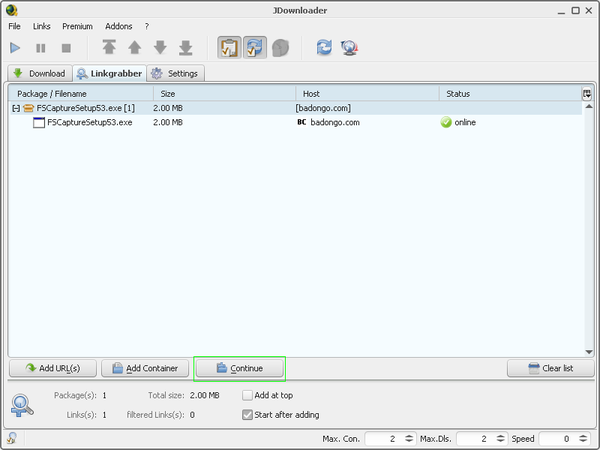Uncheck Start after adding
The height and width of the screenshot is (450, 600).
248,415
